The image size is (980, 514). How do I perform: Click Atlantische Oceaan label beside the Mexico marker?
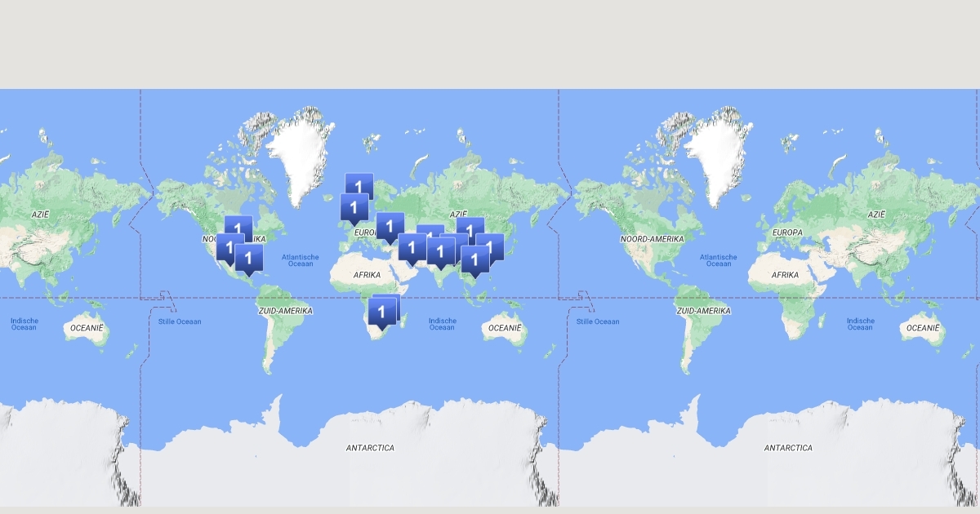[301, 260]
